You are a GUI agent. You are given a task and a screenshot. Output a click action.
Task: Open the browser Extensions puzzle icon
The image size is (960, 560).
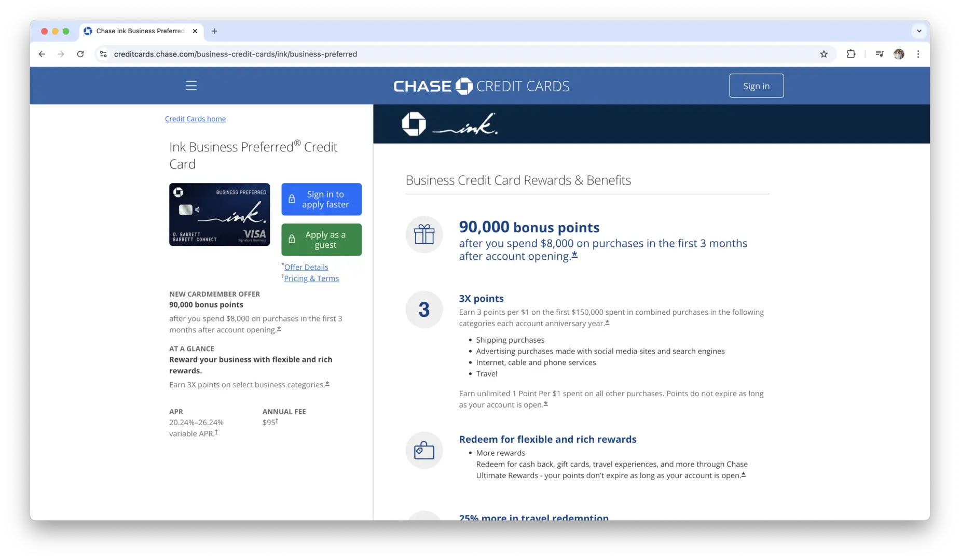coord(851,54)
